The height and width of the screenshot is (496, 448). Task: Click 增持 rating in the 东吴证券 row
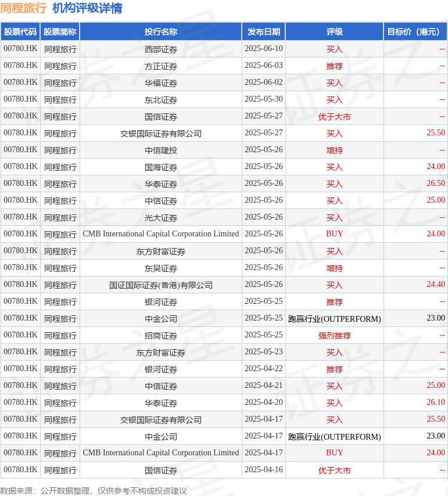(335, 268)
